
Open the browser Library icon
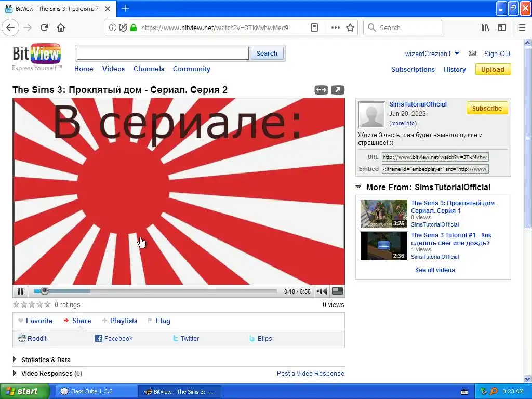485,28
